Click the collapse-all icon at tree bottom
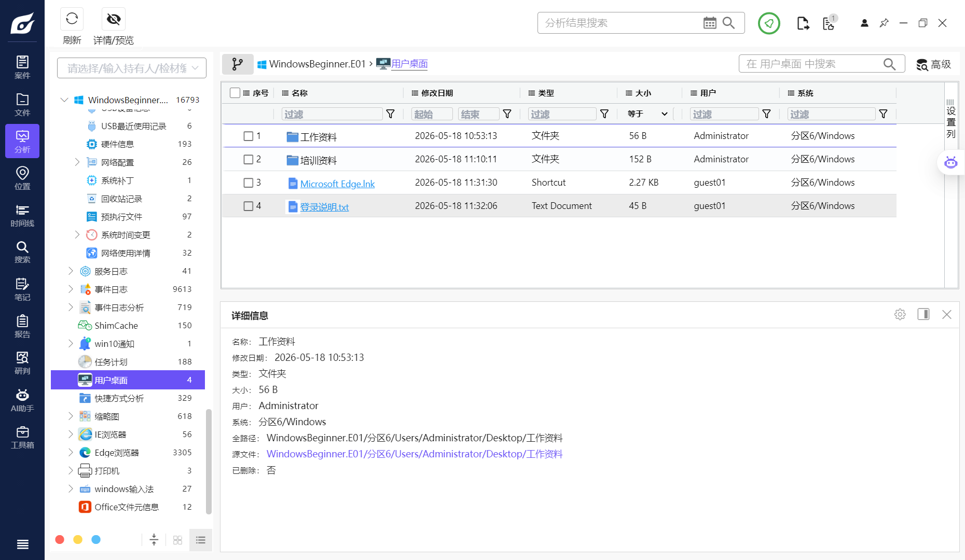 click(154, 540)
